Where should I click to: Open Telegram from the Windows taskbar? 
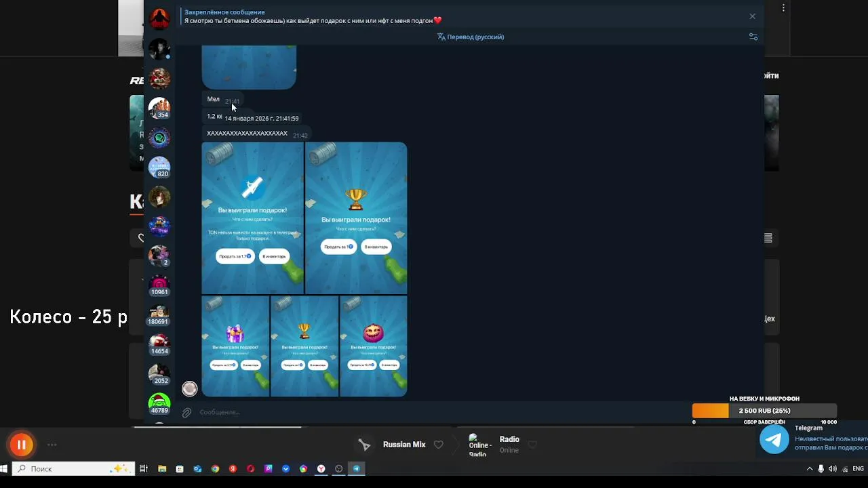coord(356,468)
